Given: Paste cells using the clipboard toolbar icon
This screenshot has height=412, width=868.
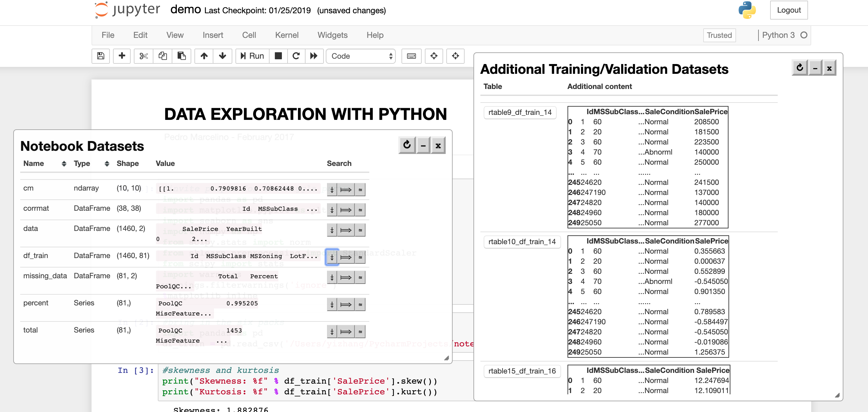Looking at the screenshot, I should click(x=181, y=56).
